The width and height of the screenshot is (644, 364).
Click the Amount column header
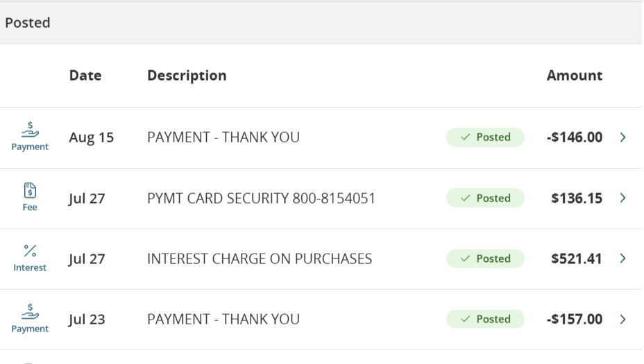pyautogui.click(x=574, y=76)
